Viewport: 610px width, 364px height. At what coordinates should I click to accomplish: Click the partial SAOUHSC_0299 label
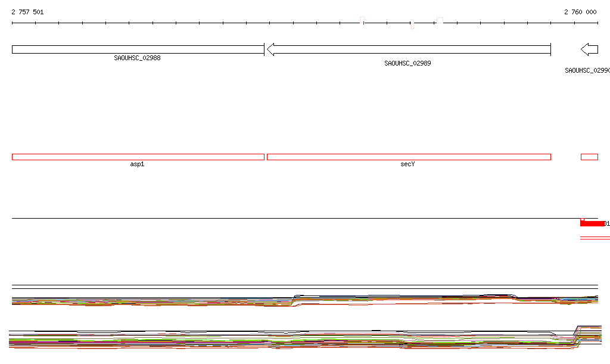587,70
